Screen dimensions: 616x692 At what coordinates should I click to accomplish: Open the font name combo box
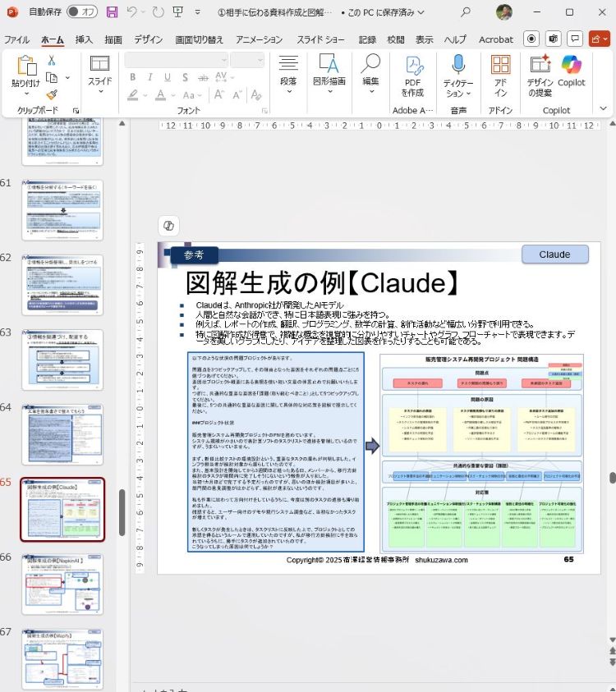(x=177, y=60)
